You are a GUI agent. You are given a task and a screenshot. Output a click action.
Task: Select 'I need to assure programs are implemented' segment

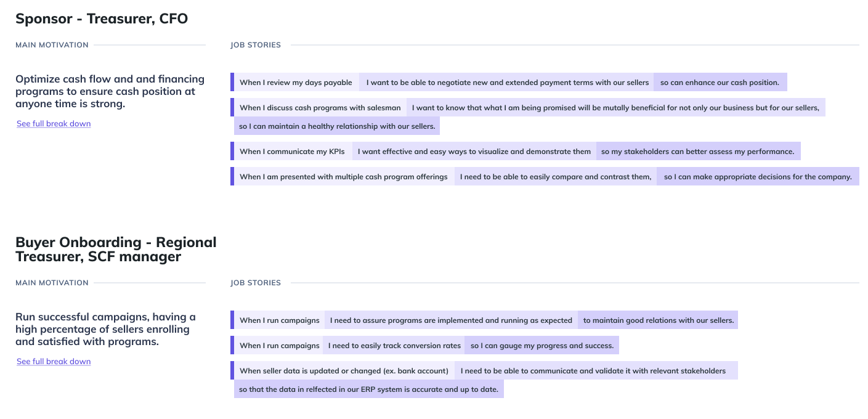coord(451,320)
